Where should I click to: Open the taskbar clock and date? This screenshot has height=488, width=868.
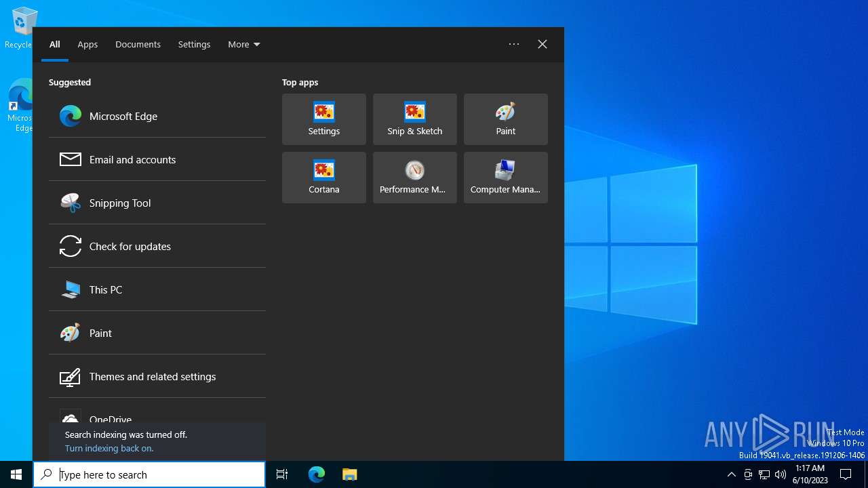[810, 474]
